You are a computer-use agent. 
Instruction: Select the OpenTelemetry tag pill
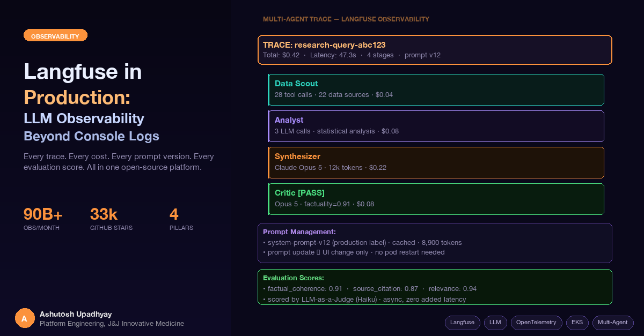click(536, 323)
